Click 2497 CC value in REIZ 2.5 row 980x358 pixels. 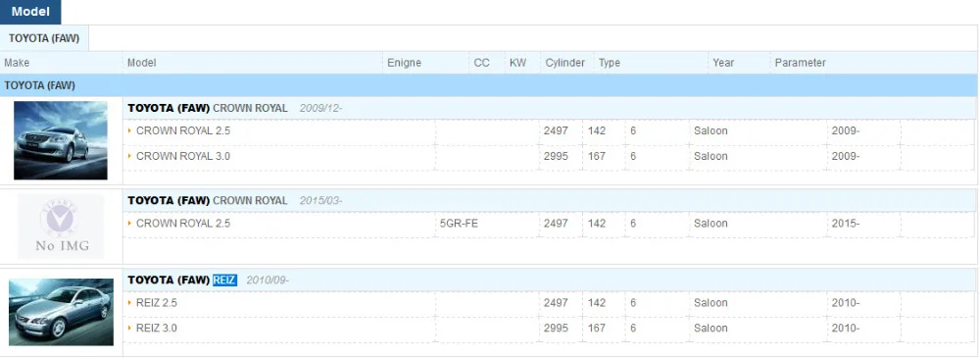click(x=557, y=303)
